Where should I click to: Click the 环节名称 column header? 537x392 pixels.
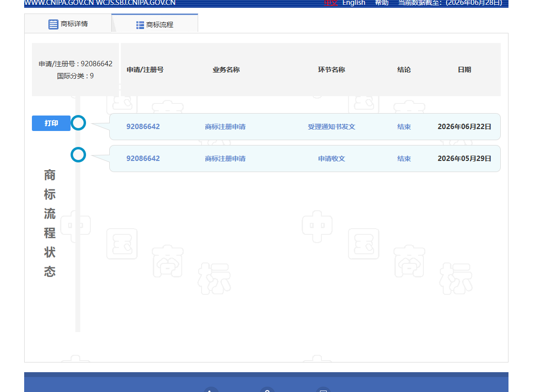point(331,70)
